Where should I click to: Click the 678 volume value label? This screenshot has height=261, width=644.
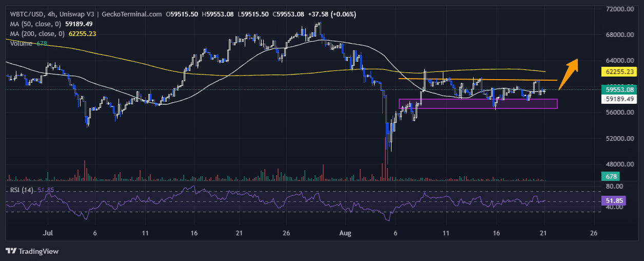pos(611,176)
